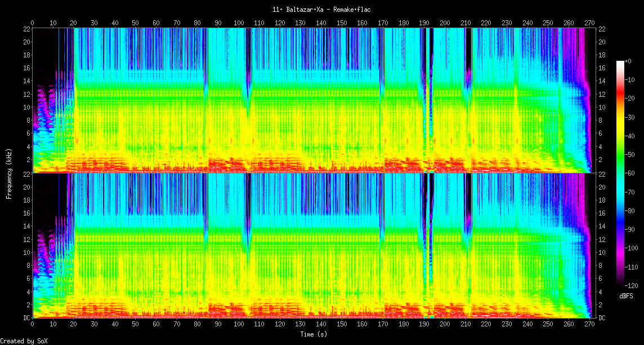Click the -30 label on the dBFS legend
Image resolution: width=644 pixels, height=345 pixels.
click(x=632, y=117)
